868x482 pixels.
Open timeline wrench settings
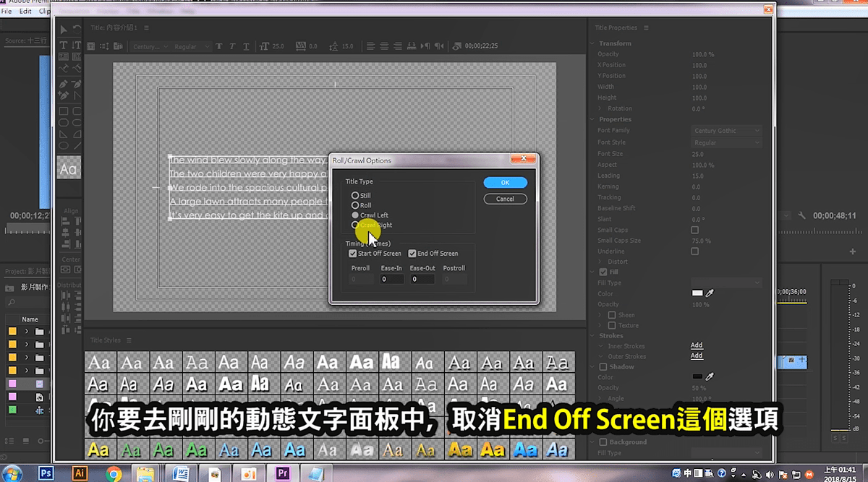pyautogui.click(x=801, y=215)
